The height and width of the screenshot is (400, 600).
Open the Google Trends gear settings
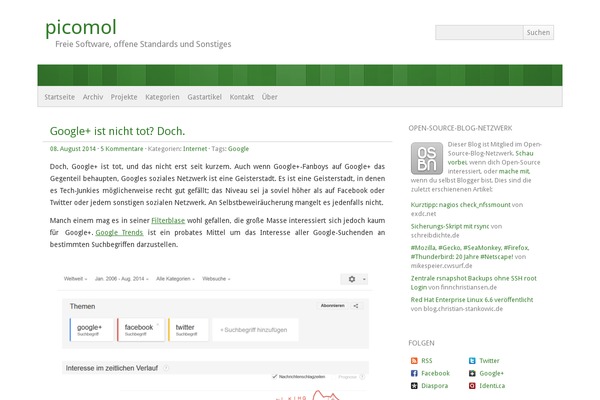tap(352, 279)
